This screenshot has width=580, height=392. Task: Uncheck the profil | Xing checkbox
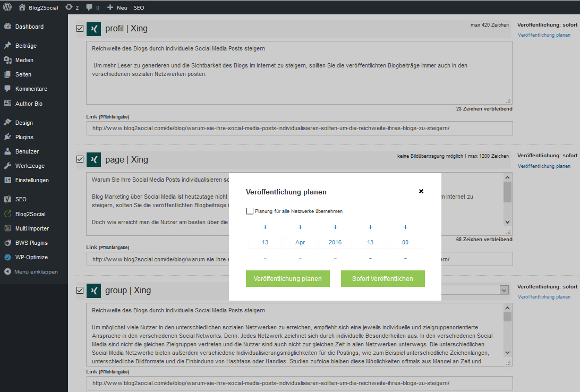80,29
